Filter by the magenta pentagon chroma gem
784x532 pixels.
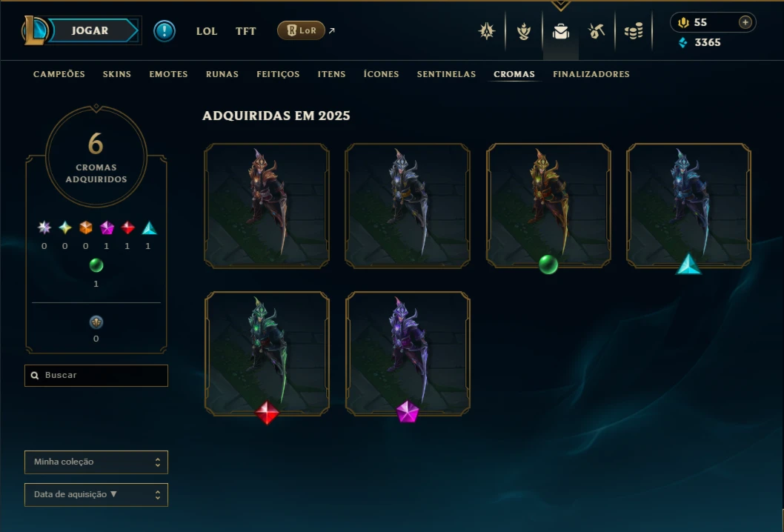pyautogui.click(x=107, y=228)
